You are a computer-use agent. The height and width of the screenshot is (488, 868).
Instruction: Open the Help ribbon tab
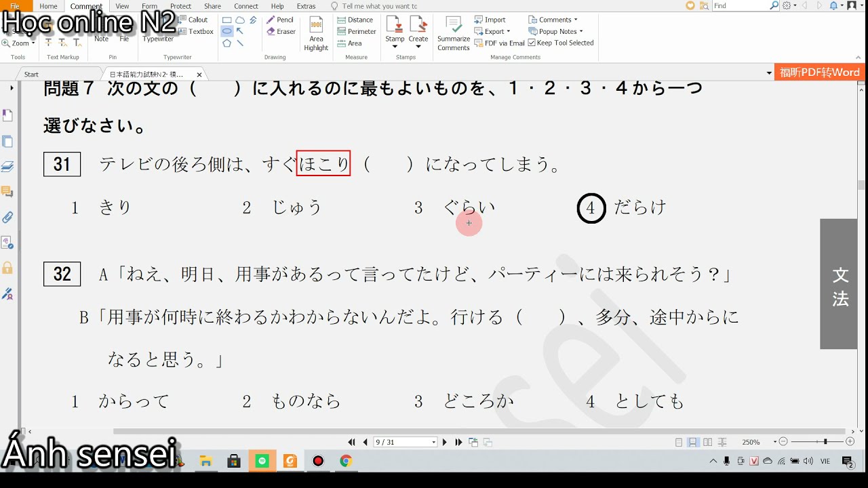click(277, 6)
